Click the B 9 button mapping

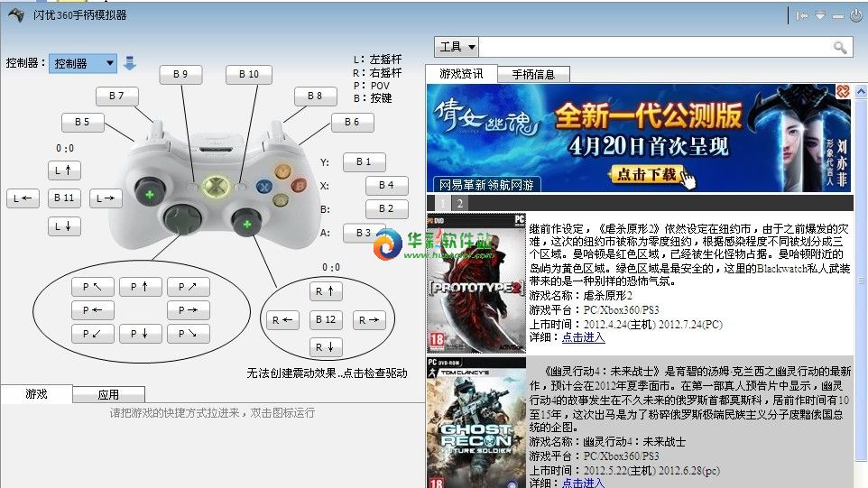point(180,74)
